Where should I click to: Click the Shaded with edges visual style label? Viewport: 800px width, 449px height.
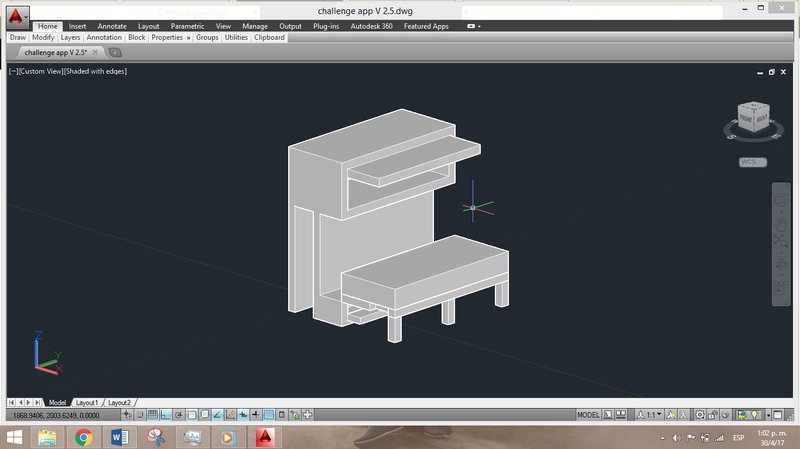click(96, 71)
